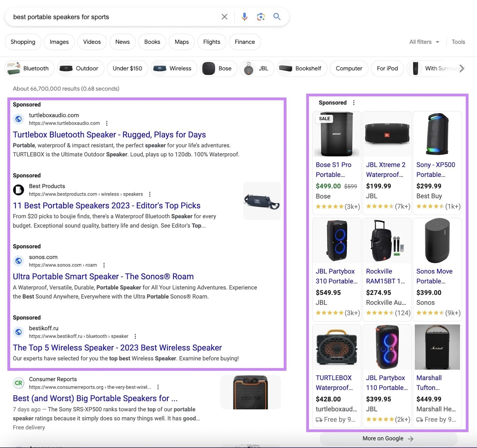
Task: Click inside the search input field
Action: [104, 17]
